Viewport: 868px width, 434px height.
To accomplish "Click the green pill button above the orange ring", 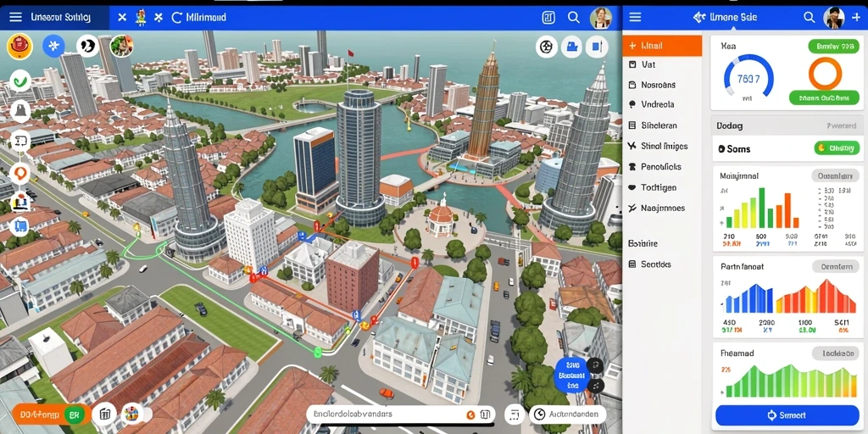I will [833, 47].
